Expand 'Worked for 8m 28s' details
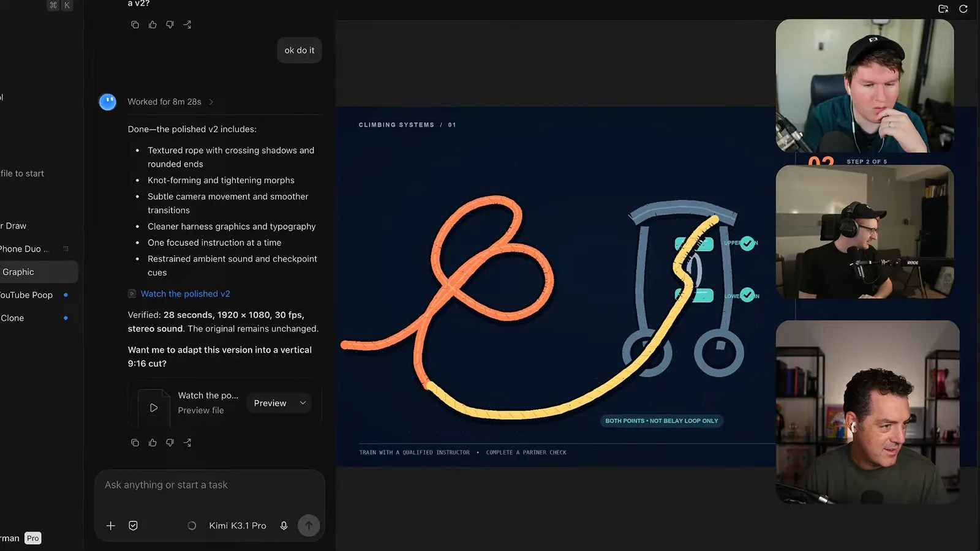 point(170,102)
